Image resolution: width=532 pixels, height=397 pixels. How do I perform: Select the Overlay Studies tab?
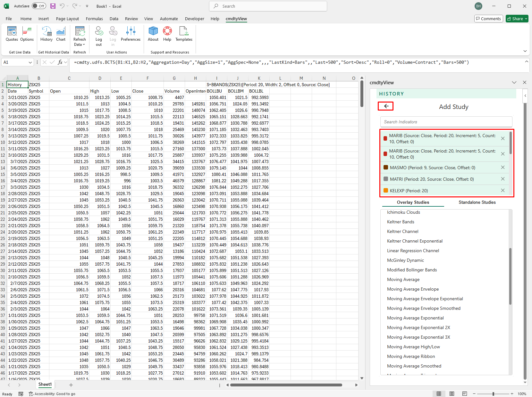[x=413, y=202]
